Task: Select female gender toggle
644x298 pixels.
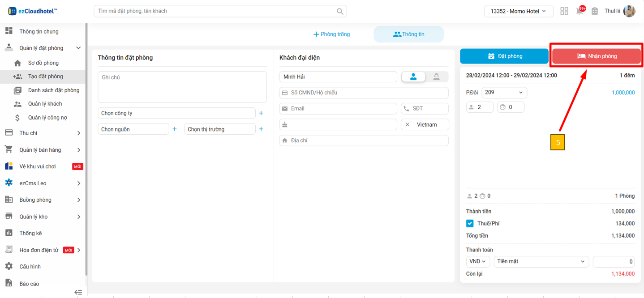Action: [436, 77]
